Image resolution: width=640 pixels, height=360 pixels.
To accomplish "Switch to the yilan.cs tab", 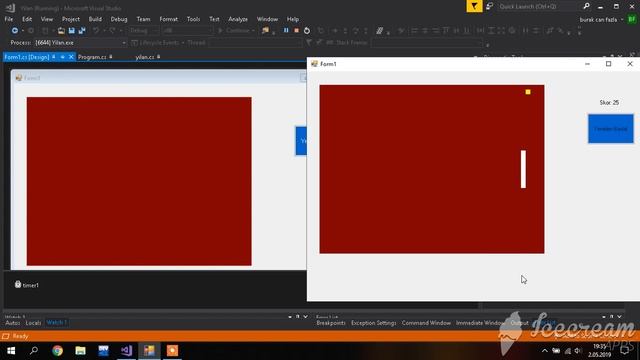I will (x=144, y=57).
